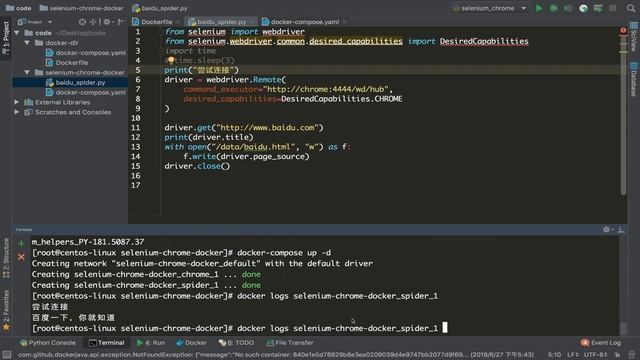The width and height of the screenshot is (640, 360).
Task: Open the Python Console tool tab
Action: (48, 343)
